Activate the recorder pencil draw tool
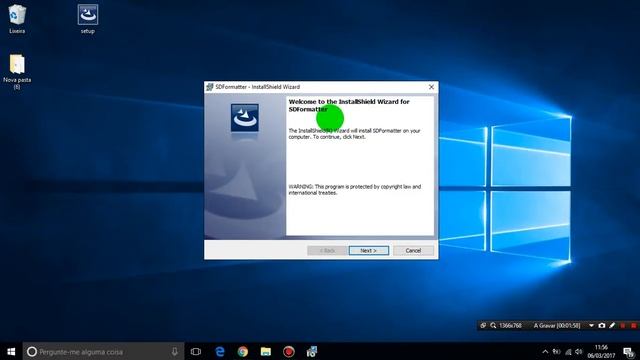Screen dimensions: 640x360 coord(612,325)
